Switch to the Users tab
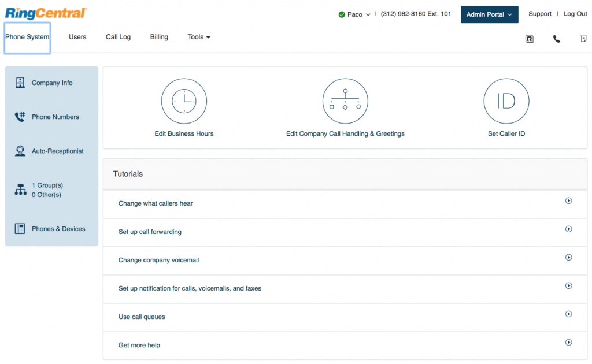The image size is (592, 364). (x=77, y=37)
